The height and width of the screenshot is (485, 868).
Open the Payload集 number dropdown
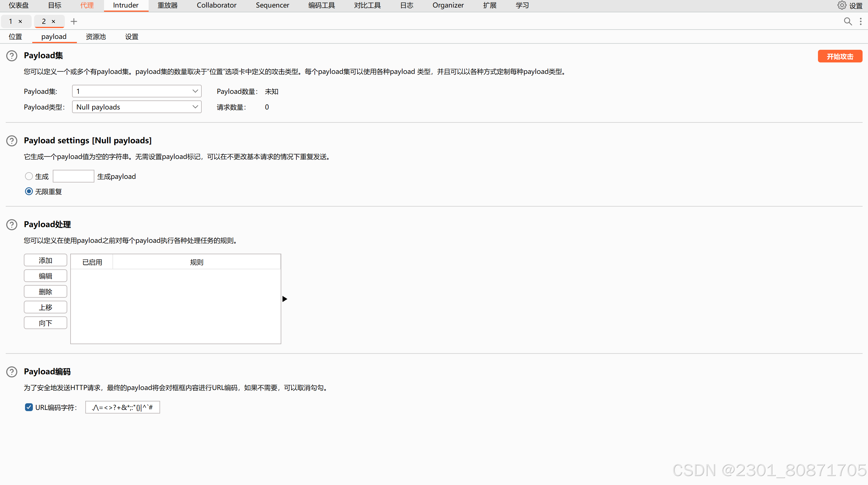coord(137,91)
